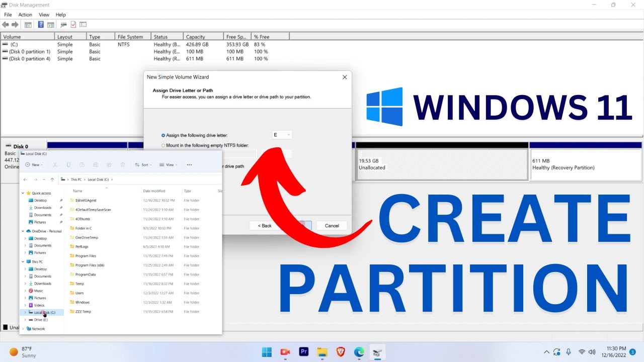Open the Action menu in Disk Management
644x362 pixels.
pos(25,15)
